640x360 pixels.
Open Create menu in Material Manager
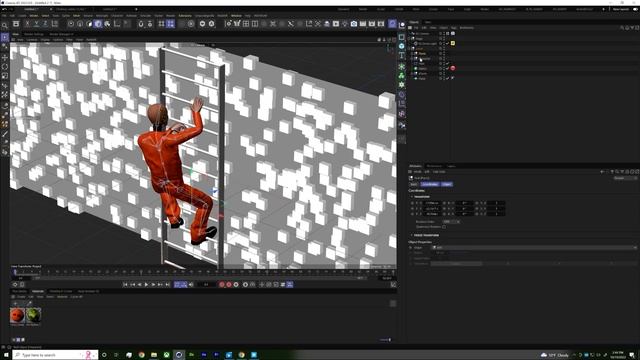pyautogui.click(x=21, y=297)
